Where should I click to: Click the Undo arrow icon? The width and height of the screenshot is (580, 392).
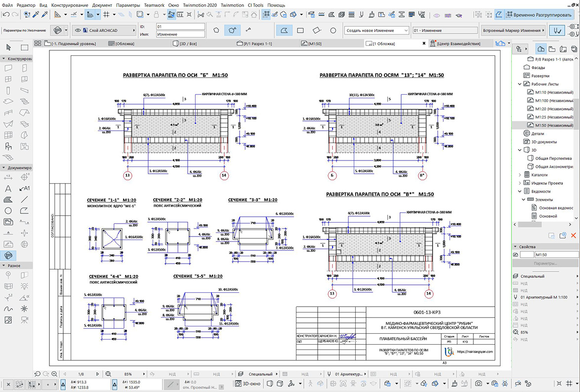[6, 14]
